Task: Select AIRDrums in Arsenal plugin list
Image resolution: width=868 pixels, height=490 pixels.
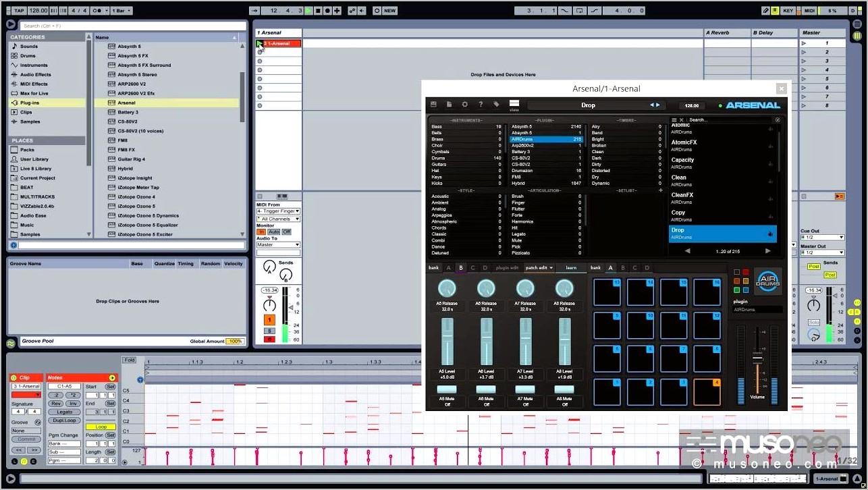Action: [547, 139]
